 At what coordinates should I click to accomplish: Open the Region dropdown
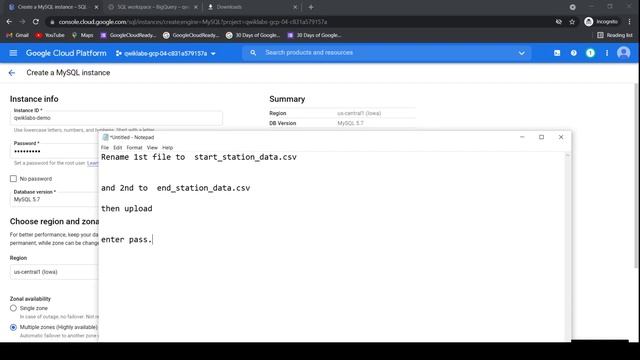click(54, 272)
